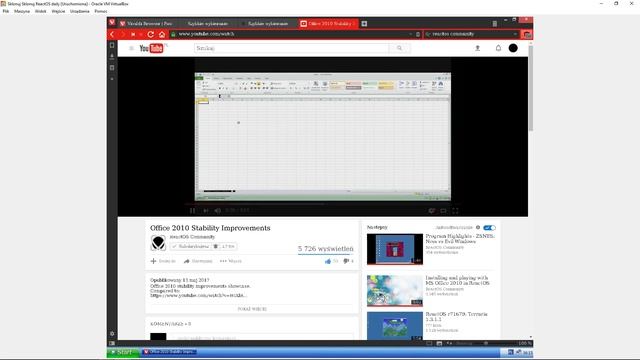Select the Office 2010 Stability tab
Viewport: 640px width, 360px height.
(x=329, y=24)
